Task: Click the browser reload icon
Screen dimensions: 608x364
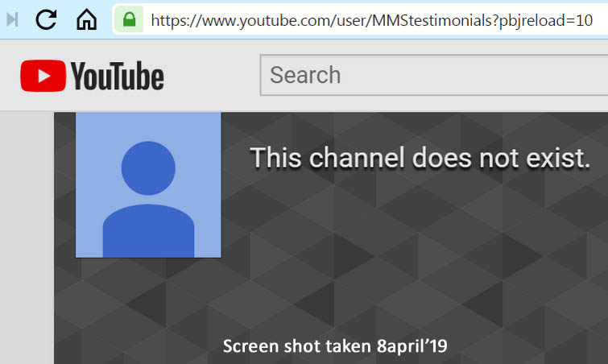Action: (x=46, y=19)
